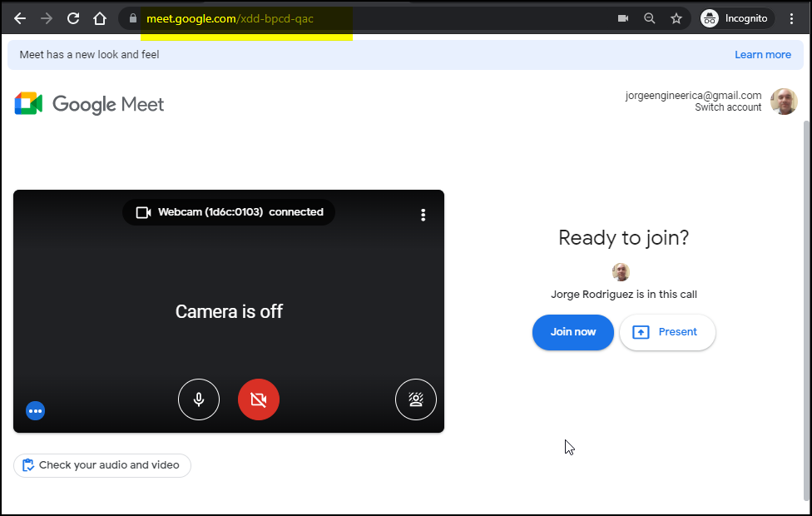Apply visual effects to the background

[416, 399]
